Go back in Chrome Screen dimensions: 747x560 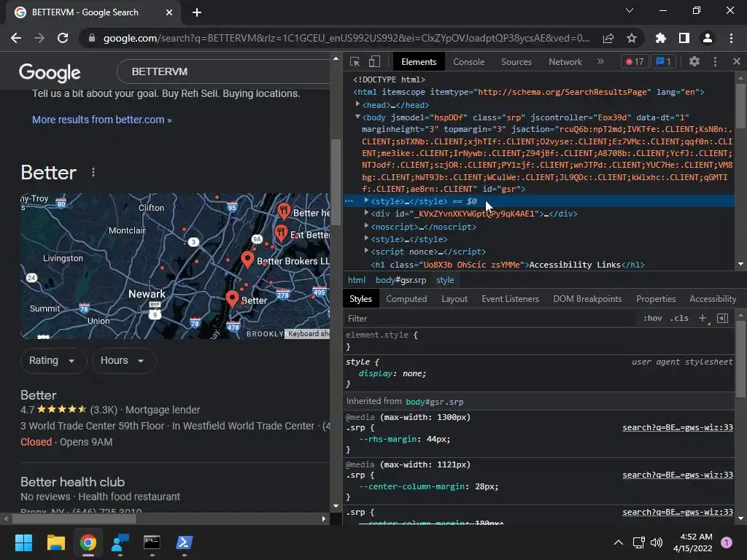tap(16, 38)
